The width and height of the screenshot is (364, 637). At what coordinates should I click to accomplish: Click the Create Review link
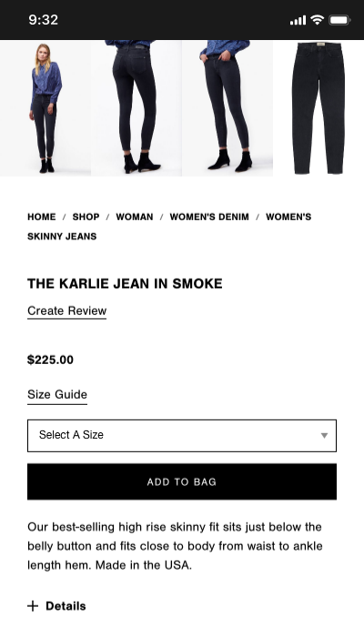[x=67, y=311]
